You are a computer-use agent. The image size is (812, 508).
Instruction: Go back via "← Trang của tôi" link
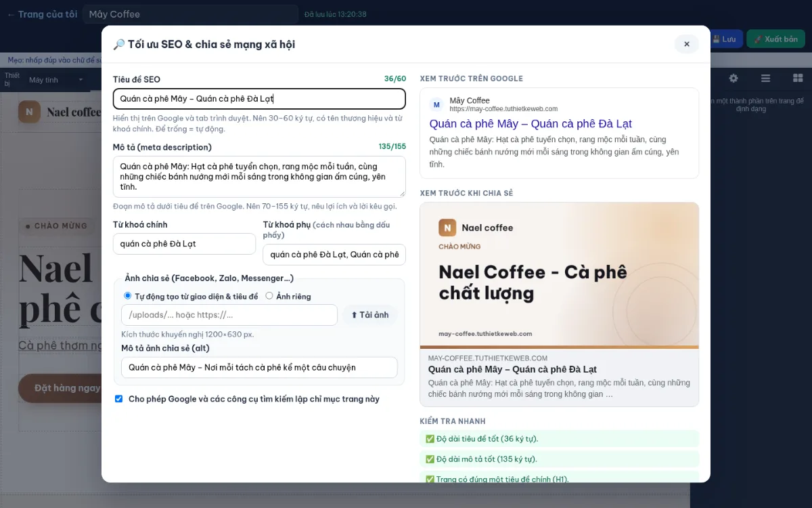pyautogui.click(x=42, y=14)
